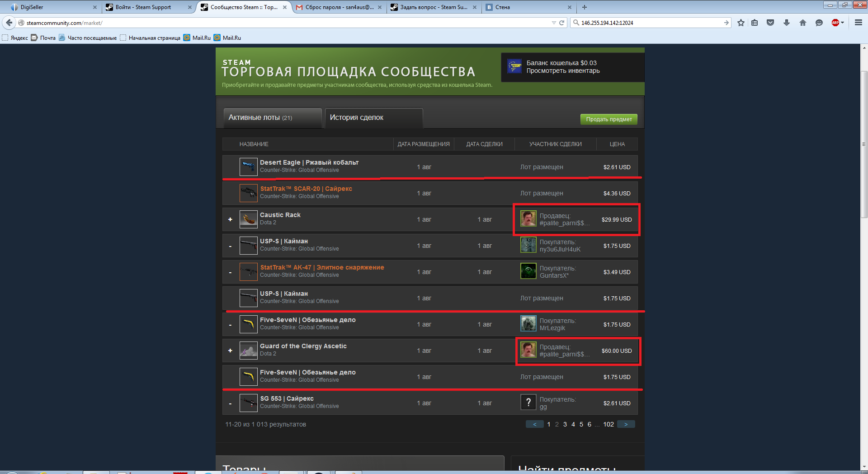Click the Pocket save icon
Image resolution: width=868 pixels, height=474 pixels.
click(770, 23)
